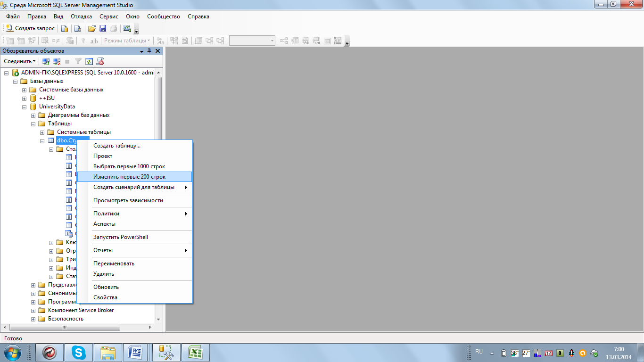Collapse the Базы данных node

[16, 81]
